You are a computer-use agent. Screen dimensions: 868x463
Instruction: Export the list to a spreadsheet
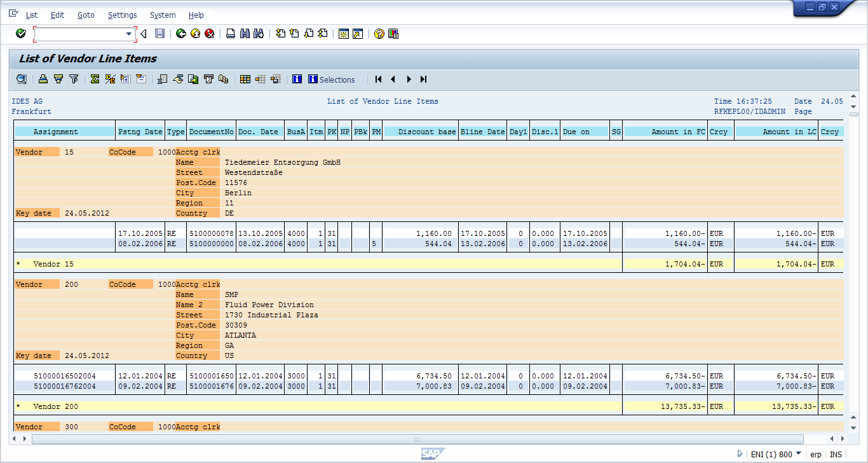tap(161, 79)
